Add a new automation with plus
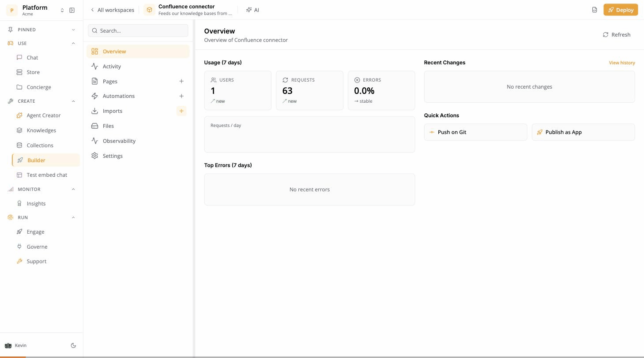644x358 pixels. (181, 96)
